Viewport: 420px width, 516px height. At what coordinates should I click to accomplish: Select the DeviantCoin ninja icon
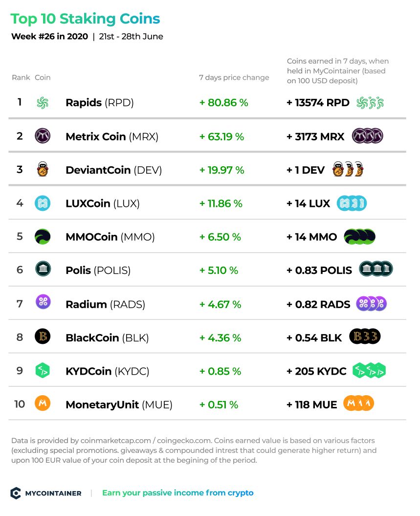click(x=43, y=169)
